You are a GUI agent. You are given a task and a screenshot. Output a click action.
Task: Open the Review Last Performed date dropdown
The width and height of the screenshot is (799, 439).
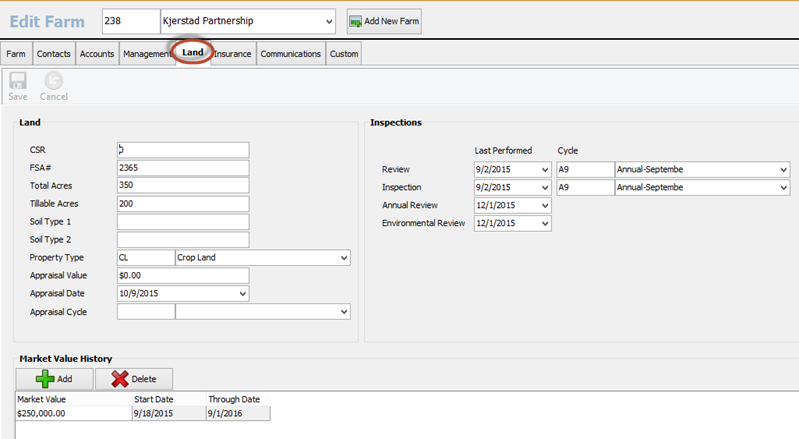tap(545, 169)
